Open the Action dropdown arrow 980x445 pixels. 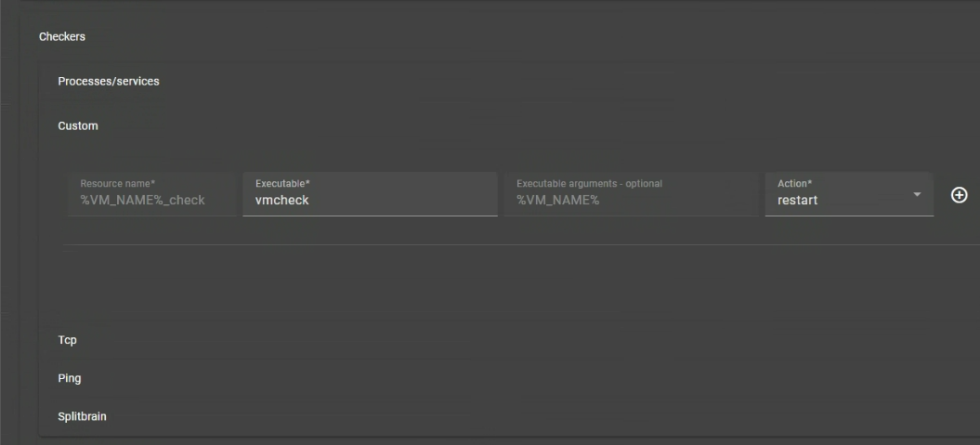pyautogui.click(x=917, y=194)
